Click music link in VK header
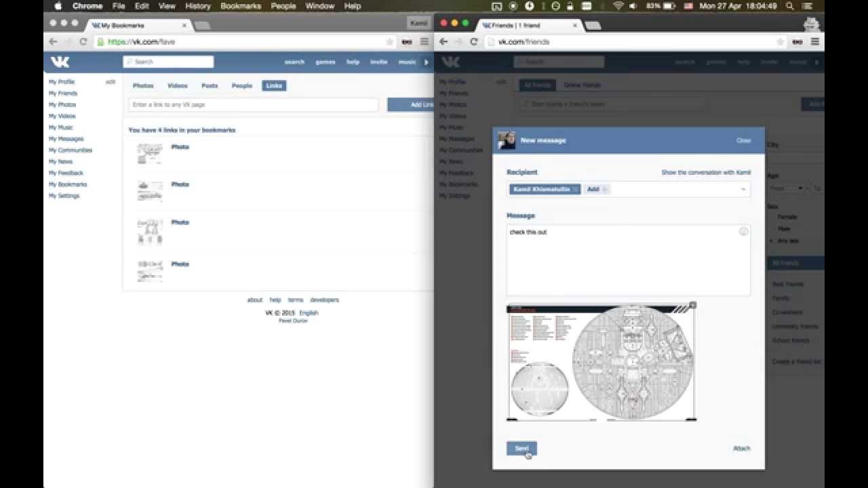Screen dimensions: 868x488 pos(407,62)
